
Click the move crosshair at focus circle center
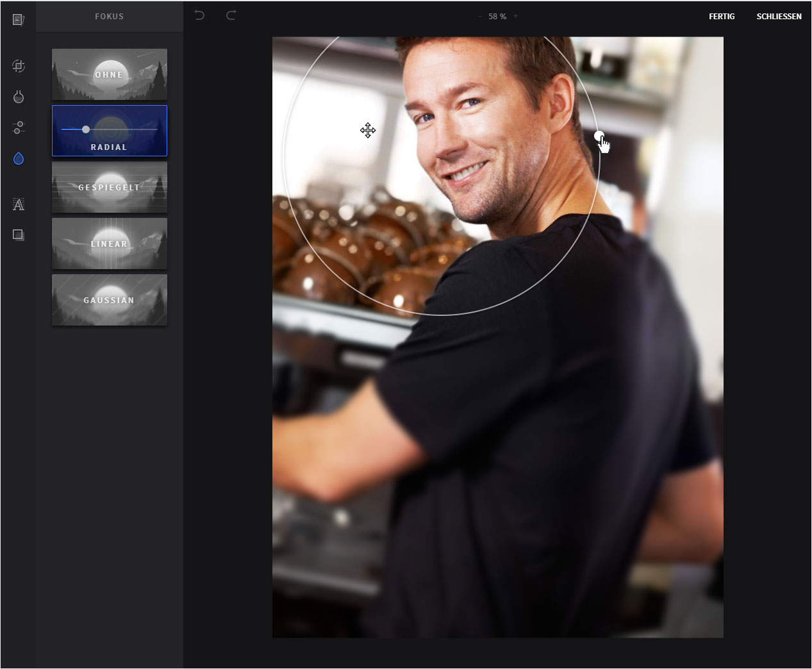368,131
